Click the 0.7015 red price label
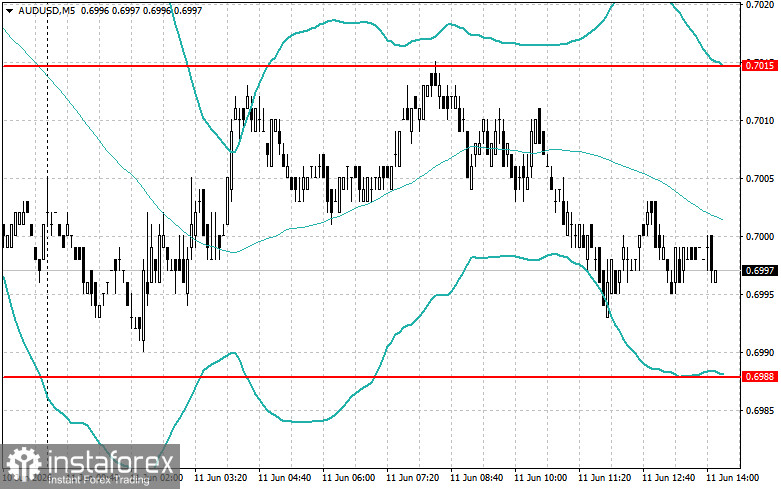The height and width of the screenshot is (489, 781). click(760, 65)
